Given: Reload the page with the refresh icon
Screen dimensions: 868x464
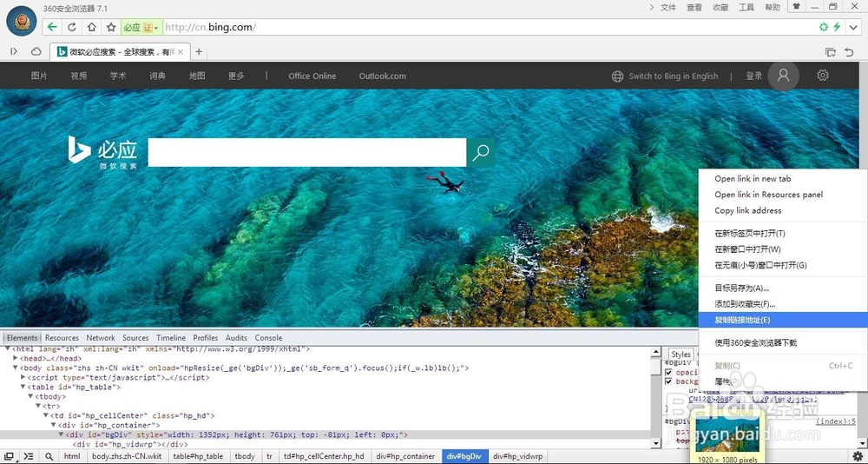Looking at the screenshot, I should [72, 27].
